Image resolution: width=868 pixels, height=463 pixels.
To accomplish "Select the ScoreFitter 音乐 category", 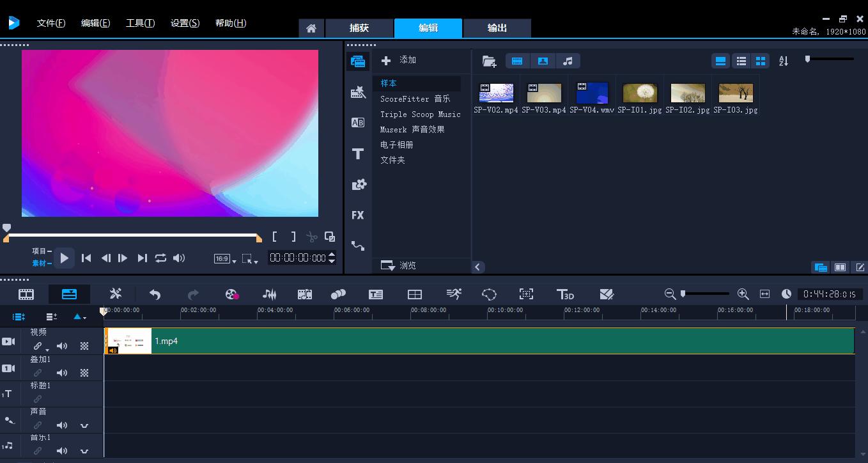I will [415, 98].
